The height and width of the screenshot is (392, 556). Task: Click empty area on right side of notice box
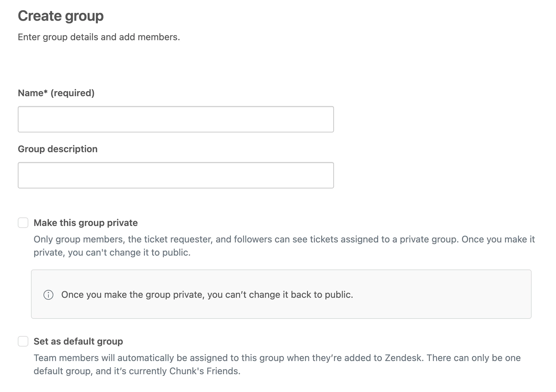pos(461,294)
